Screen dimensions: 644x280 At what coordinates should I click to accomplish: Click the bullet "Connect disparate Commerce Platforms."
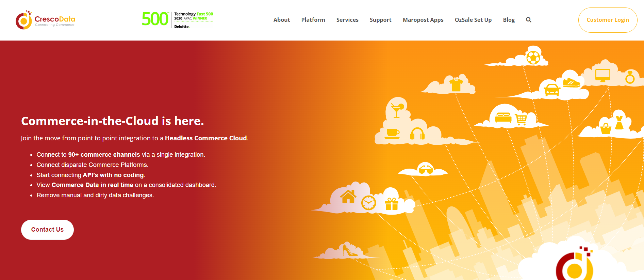point(93,165)
